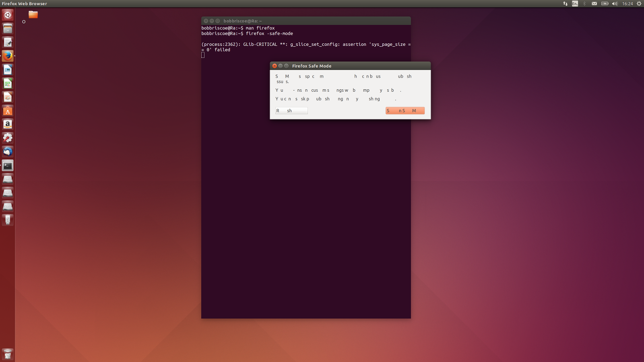Launch LibreOffice Impress from the launcher
The width and height of the screenshot is (644, 362).
pyautogui.click(x=8, y=97)
